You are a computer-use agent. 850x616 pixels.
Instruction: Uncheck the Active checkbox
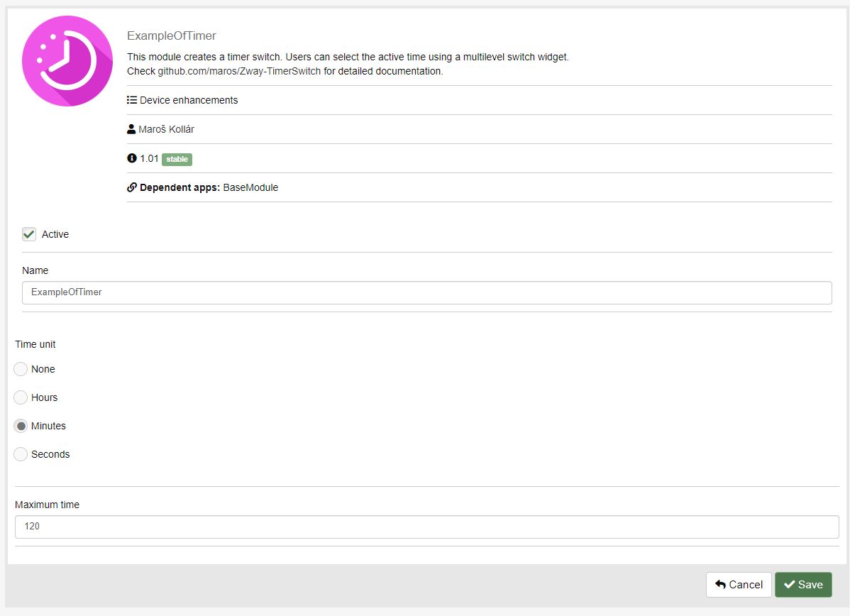pyautogui.click(x=29, y=234)
